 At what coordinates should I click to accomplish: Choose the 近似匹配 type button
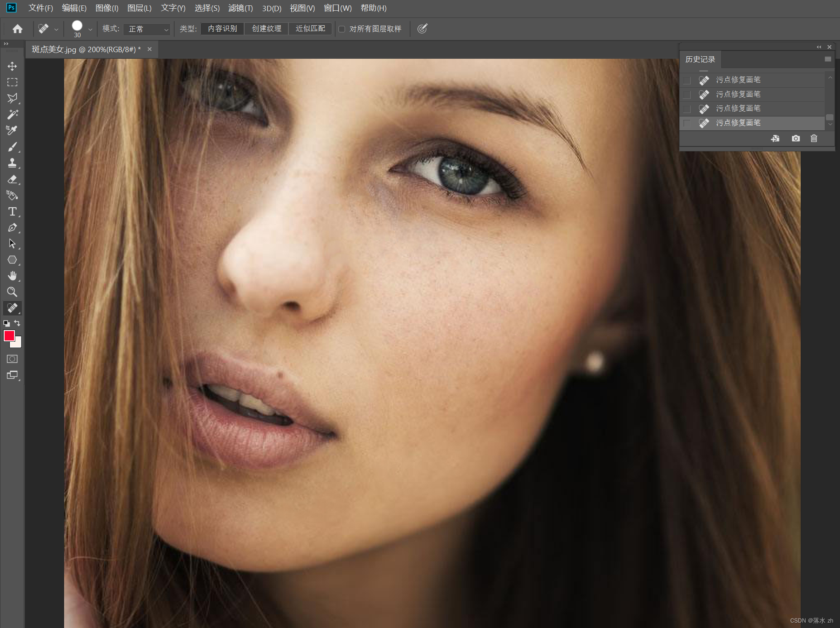pos(310,29)
